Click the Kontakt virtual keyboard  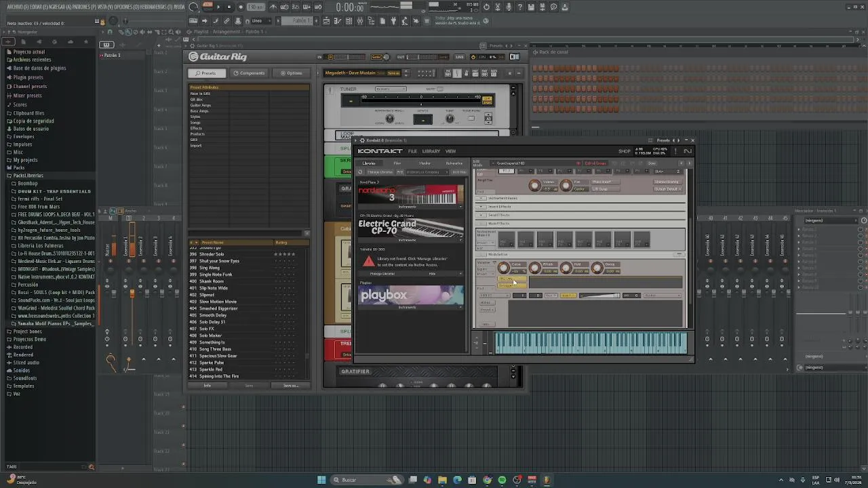coord(591,343)
